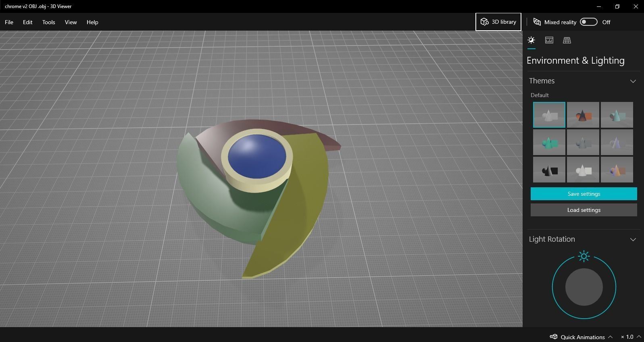644x342 pixels.
Task: Open the View menu
Action: tap(71, 22)
